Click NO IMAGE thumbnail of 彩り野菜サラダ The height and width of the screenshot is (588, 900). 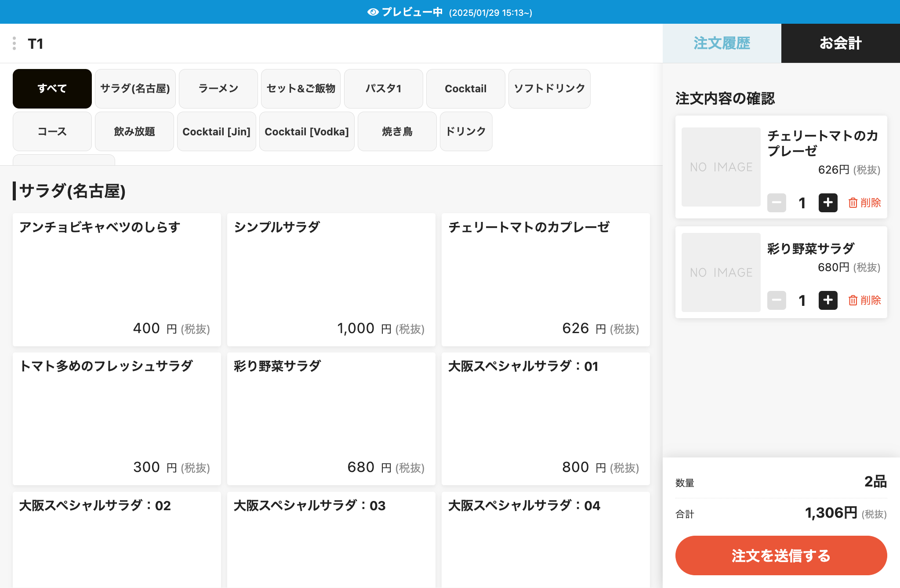(721, 272)
